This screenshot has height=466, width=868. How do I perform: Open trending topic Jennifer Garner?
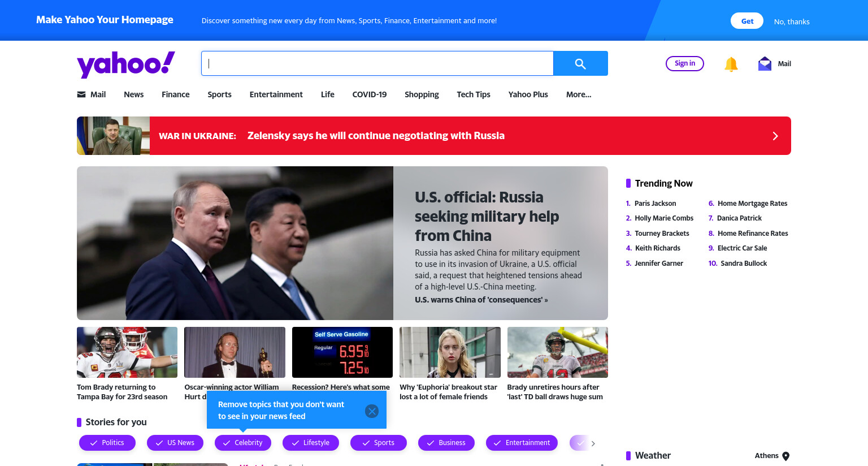(659, 264)
